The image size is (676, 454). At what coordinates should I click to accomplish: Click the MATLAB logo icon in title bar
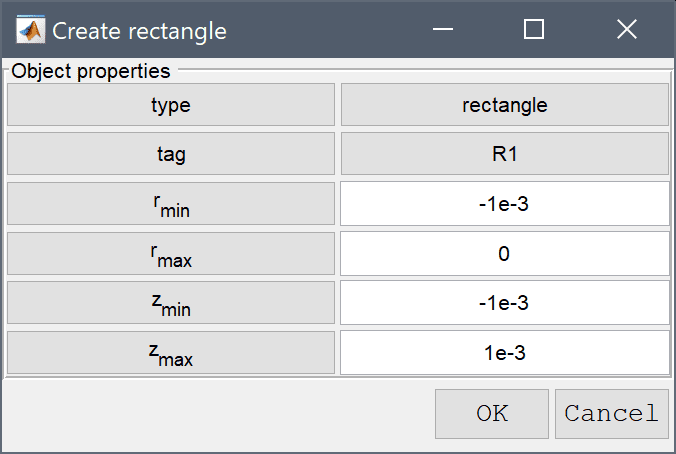click(30, 30)
